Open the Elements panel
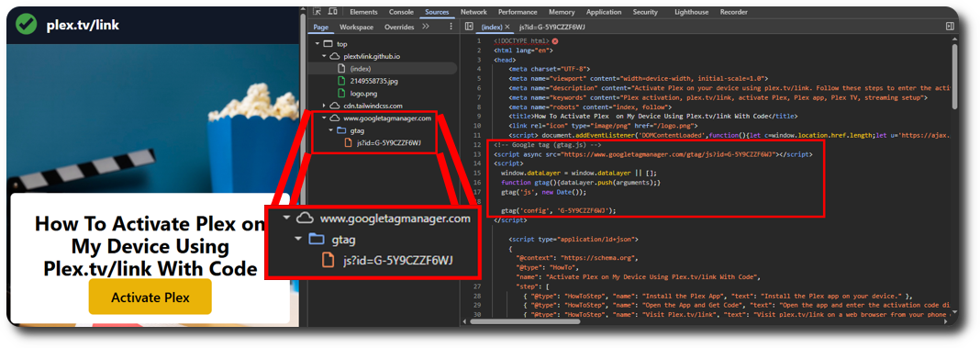The image size is (980, 348). pos(363,12)
